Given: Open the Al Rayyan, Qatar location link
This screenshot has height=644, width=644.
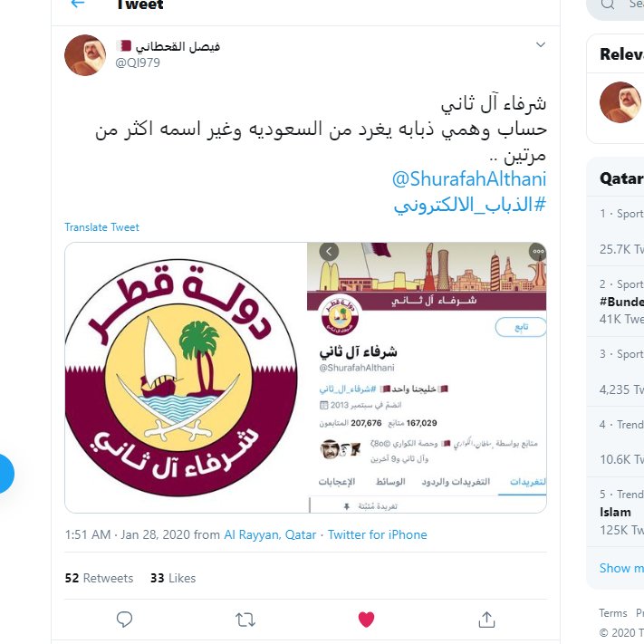Looking at the screenshot, I should [x=270, y=534].
